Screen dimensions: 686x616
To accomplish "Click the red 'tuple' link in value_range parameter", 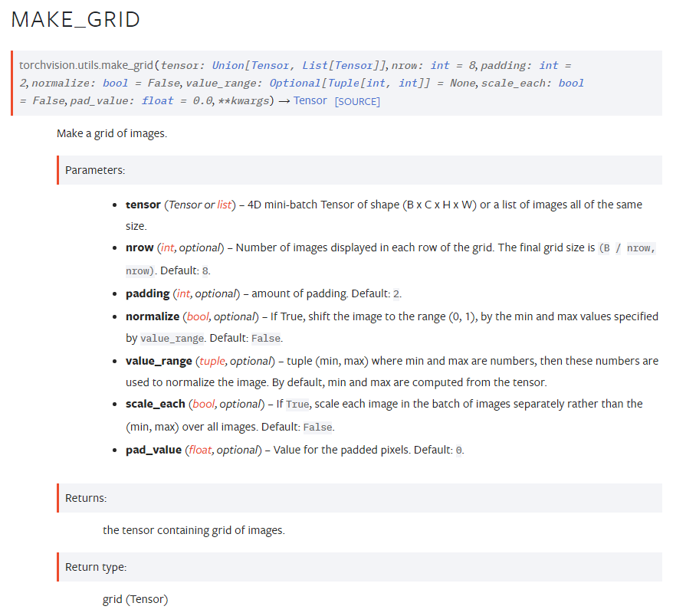I will coord(212,361).
